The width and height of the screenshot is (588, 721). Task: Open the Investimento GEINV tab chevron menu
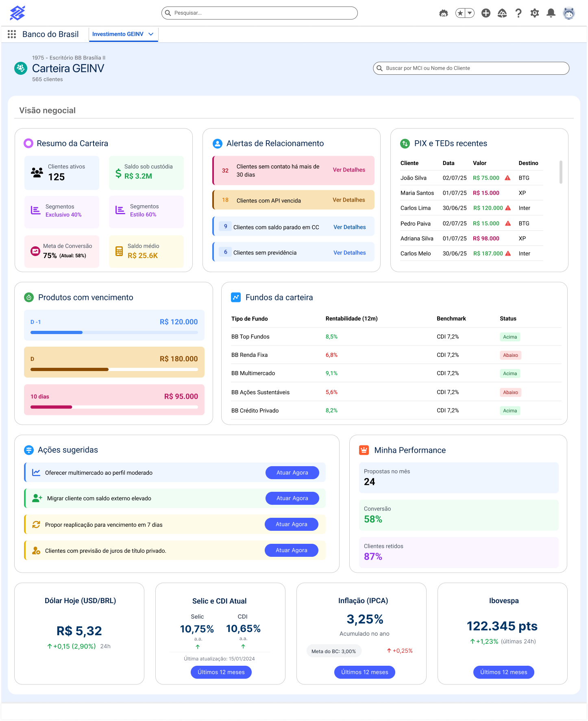click(x=151, y=34)
